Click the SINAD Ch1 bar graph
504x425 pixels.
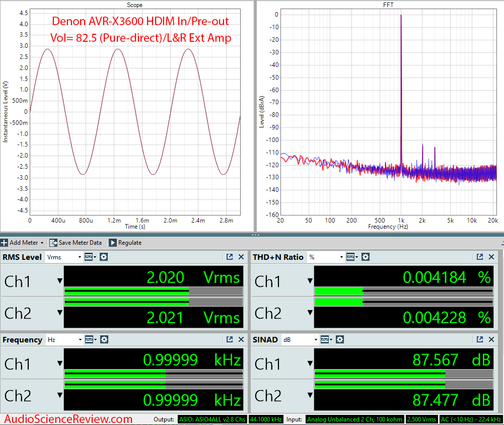coord(404,374)
